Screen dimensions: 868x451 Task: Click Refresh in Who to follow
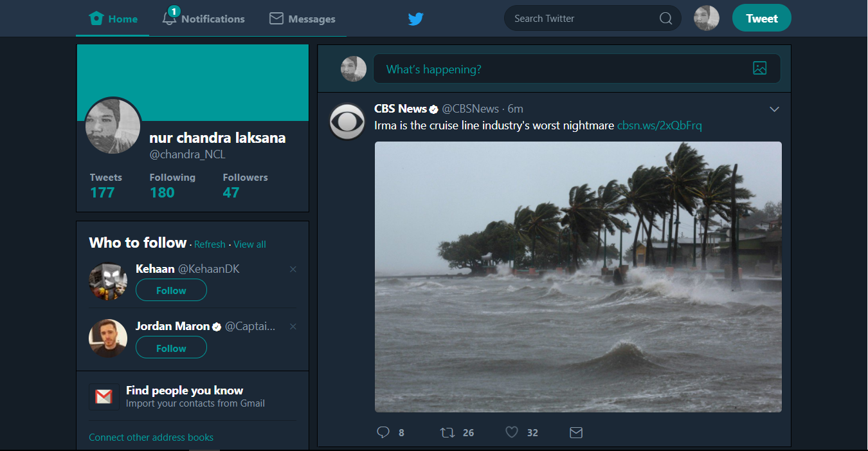point(210,244)
